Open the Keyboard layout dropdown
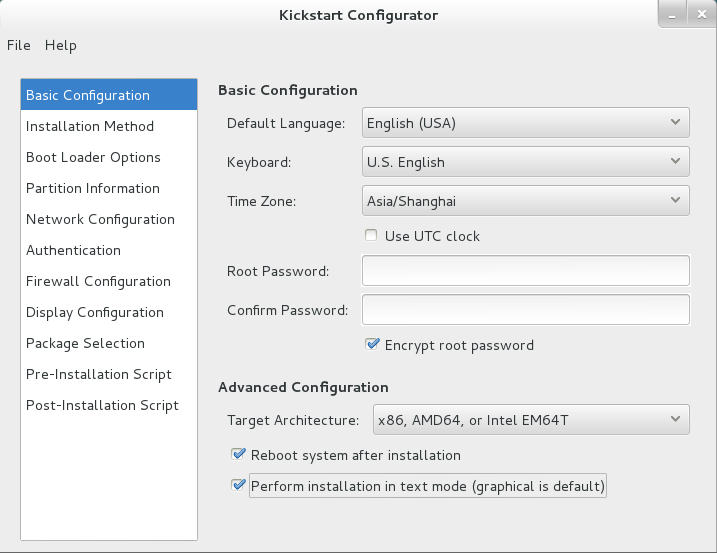 coord(525,161)
